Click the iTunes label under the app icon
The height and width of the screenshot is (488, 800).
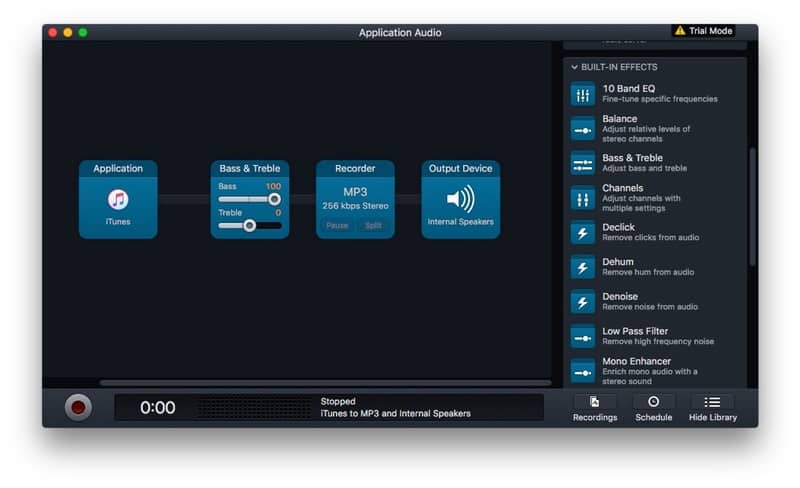pos(118,222)
